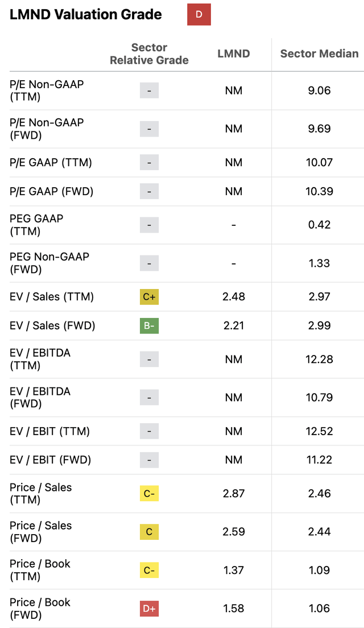This screenshot has width=364, height=628.
Task: Open the Price / Book (FWD) row label
Action: coord(40,608)
